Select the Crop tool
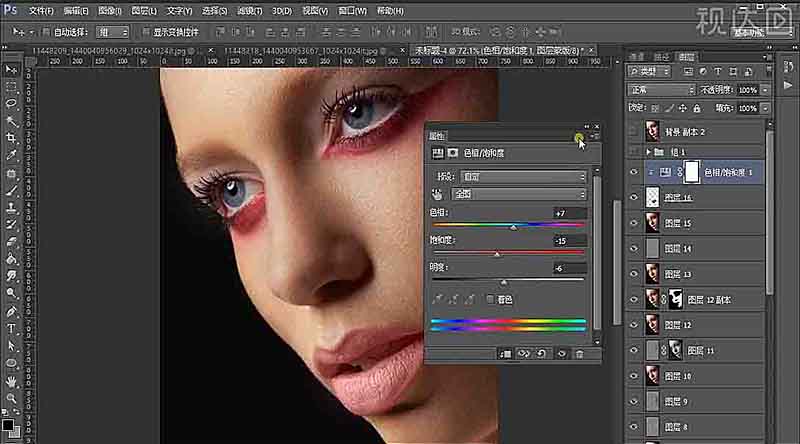Viewport: 800px width, 444px height. point(11,138)
